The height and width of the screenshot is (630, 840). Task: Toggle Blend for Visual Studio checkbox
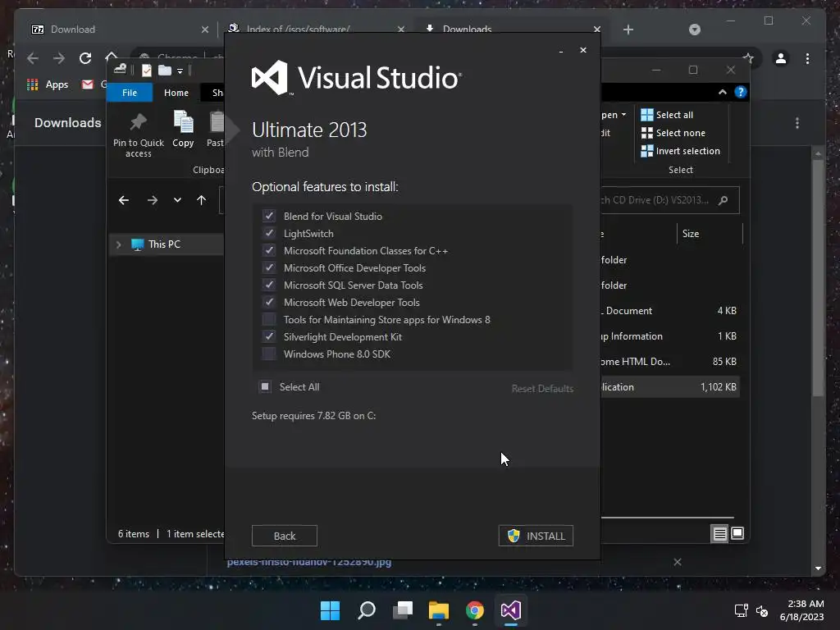[x=269, y=217]
